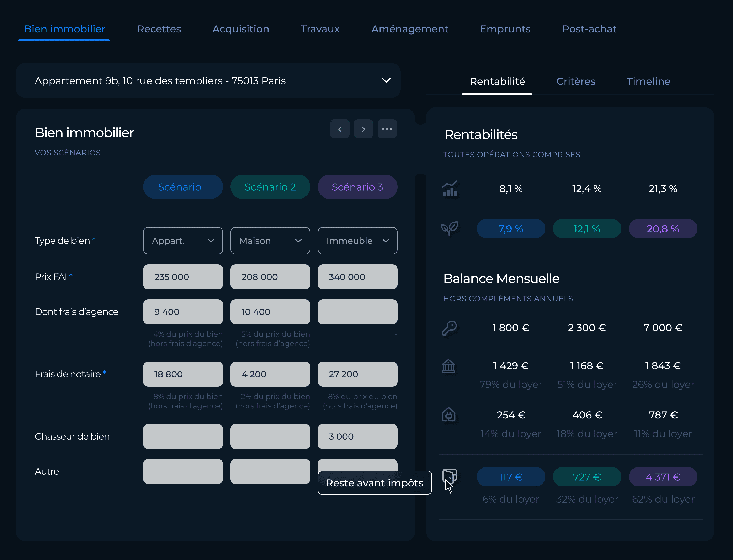This screenshot has width=733, height=560.
Task: Click Autre field for Scénario 2
Action: click(x=270, y=472)
